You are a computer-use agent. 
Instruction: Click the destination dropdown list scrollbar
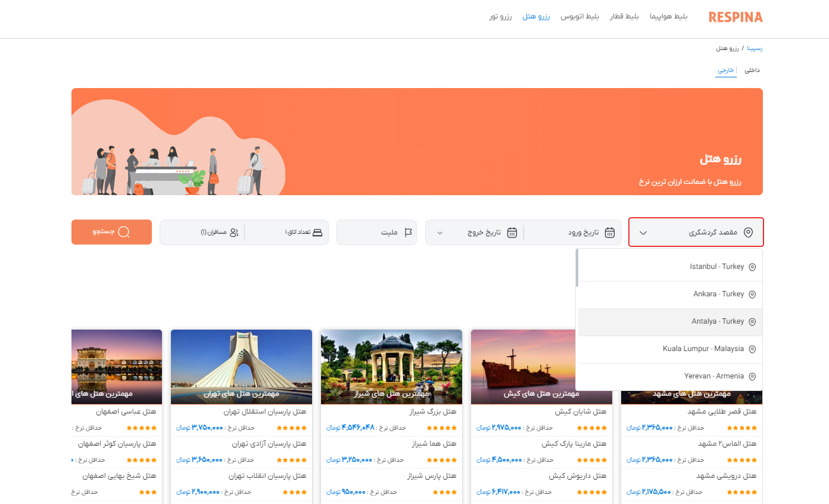click(577, 268)
